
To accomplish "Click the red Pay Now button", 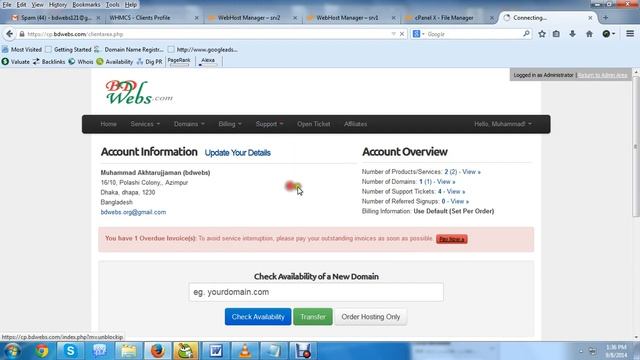I will tap(451, 239).
